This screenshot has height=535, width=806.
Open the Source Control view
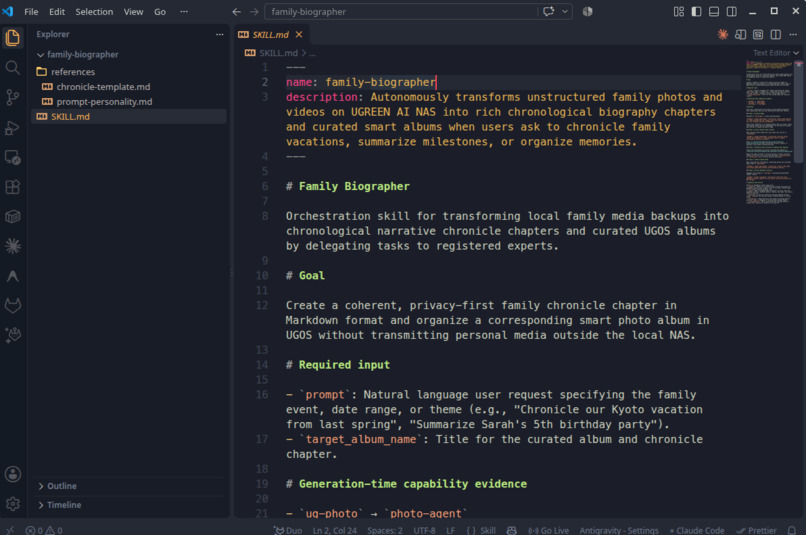[13, 97]
